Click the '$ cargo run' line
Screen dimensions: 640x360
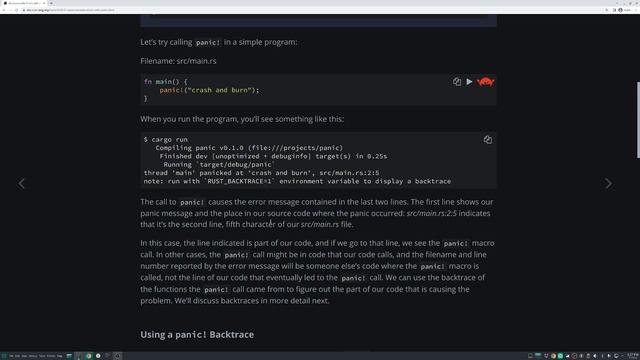point(166,140)
